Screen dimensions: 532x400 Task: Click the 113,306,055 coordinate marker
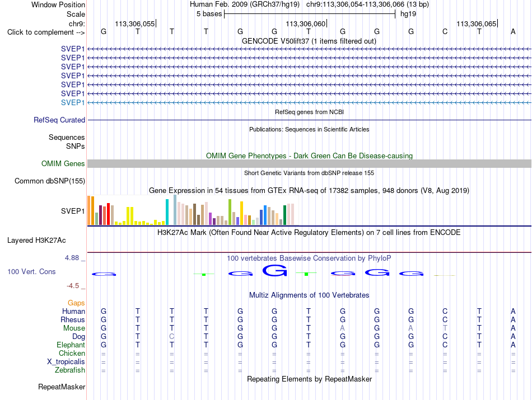(x=135, y=23)
